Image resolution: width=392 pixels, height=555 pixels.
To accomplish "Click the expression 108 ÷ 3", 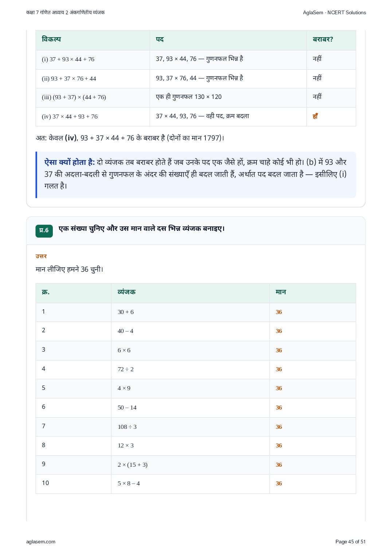I will 127,427.
